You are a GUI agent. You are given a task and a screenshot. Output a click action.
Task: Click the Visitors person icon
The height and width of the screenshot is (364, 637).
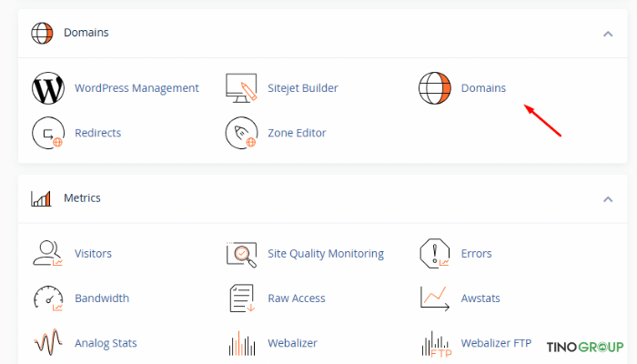[47, 253]
